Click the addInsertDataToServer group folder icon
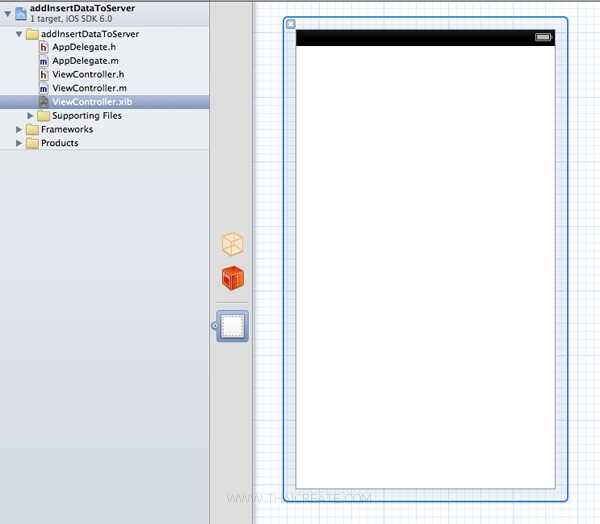This screenshot has width=600, height=524. pyautogui.click(x=32, y=34)
